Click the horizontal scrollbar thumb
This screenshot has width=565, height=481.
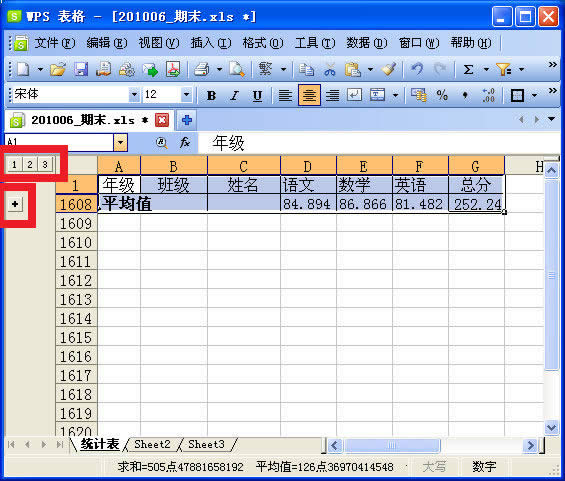pos(392,446)
